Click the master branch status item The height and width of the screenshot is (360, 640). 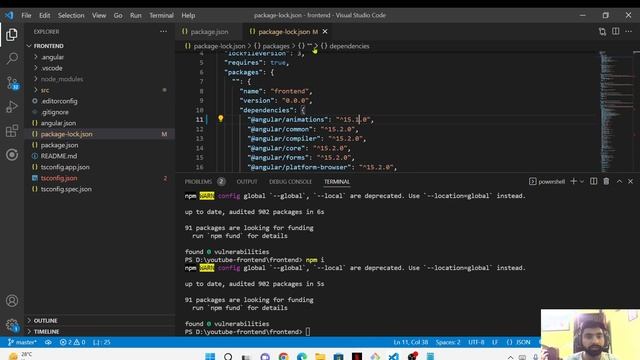point(22,342)
